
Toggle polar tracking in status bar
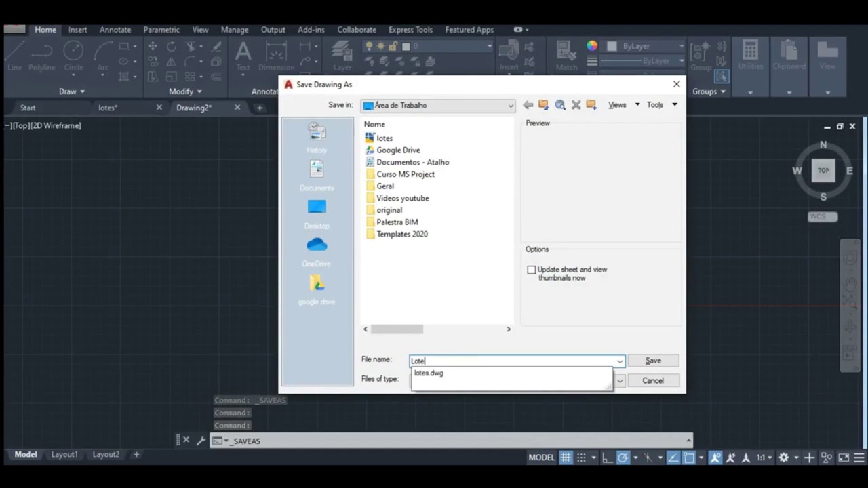(x=623, y=457)
